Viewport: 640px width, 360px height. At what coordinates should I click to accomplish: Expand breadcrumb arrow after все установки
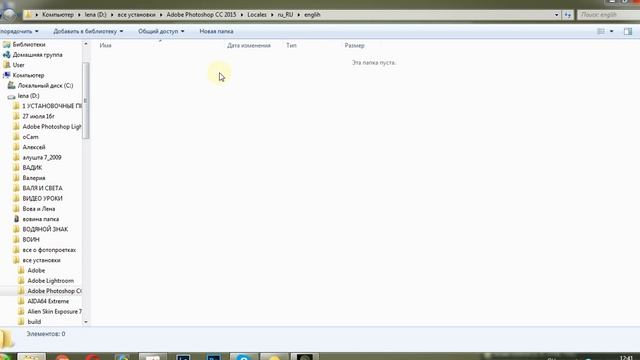coord(161,15)
